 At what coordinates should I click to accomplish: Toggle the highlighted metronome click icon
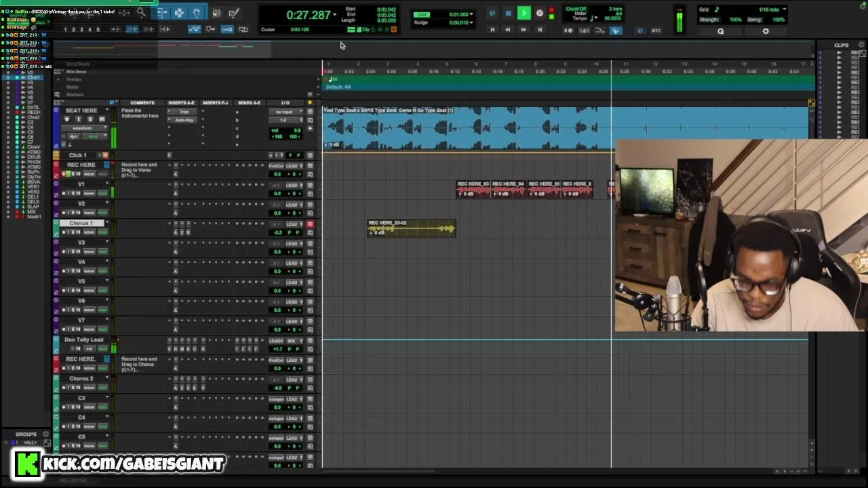(616, 30)
